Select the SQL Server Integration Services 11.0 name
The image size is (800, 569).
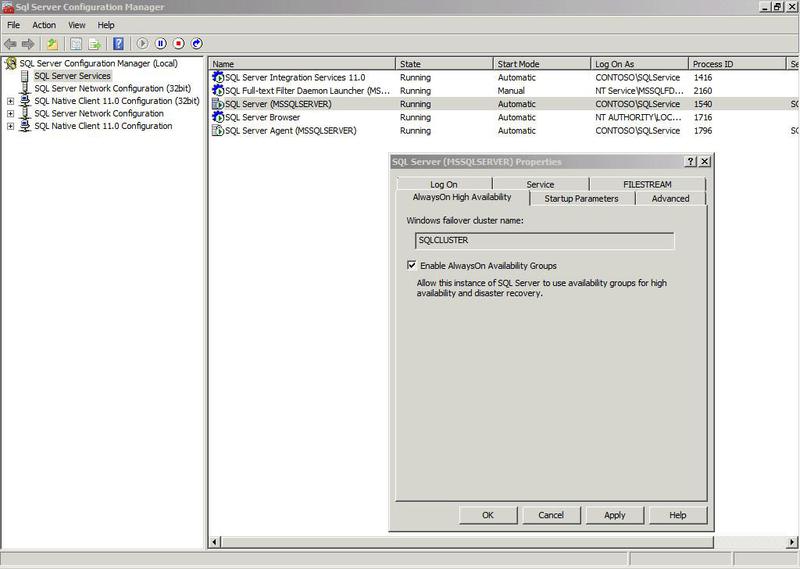tap(295, 78)
